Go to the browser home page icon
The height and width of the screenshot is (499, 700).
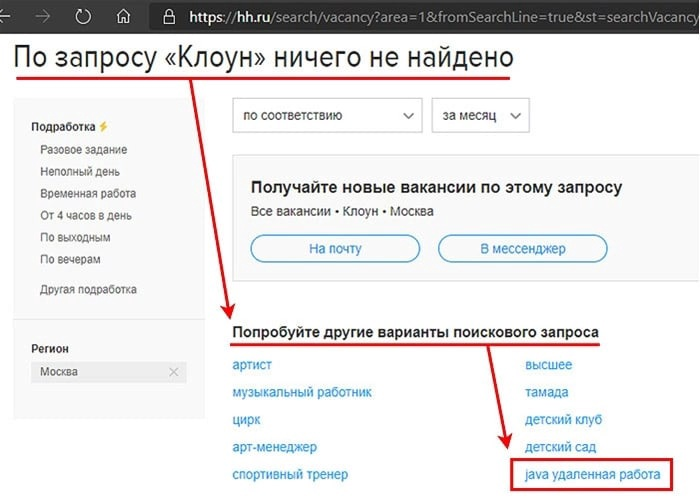[123, 17]
